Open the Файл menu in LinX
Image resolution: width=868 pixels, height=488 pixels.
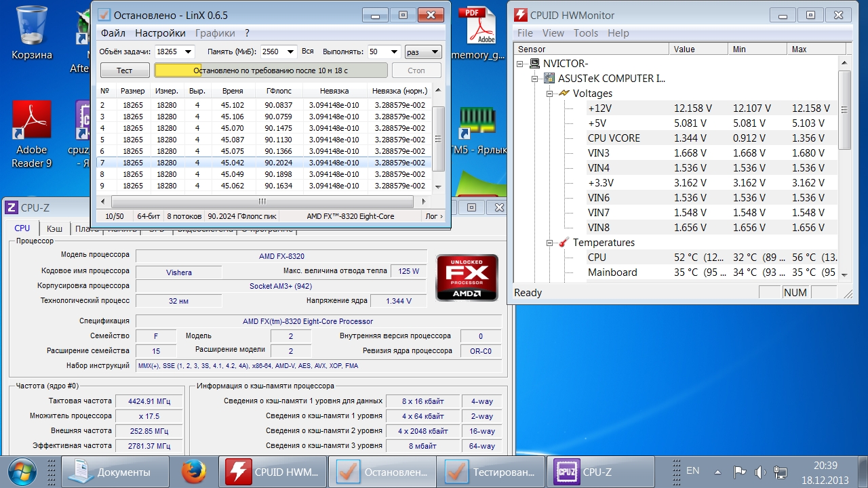tap(113, 33)
